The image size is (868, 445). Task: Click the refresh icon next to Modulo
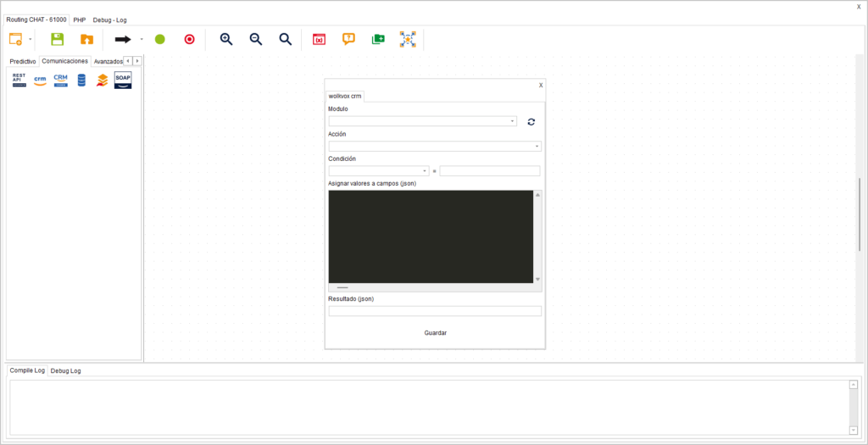click(x=531, y=122)
